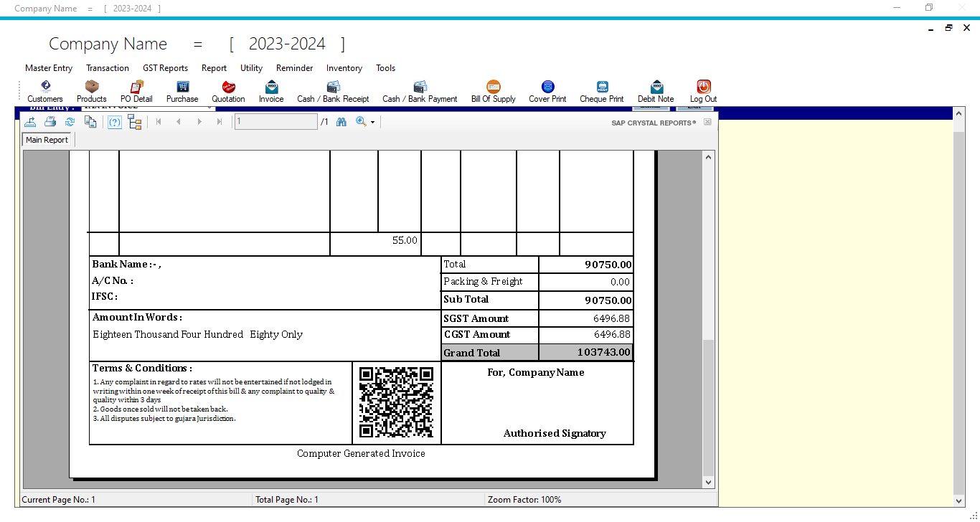Toggle the Bill Of Supply view
This screenshot has height=522, width=980.
click(x=493, y=91)
